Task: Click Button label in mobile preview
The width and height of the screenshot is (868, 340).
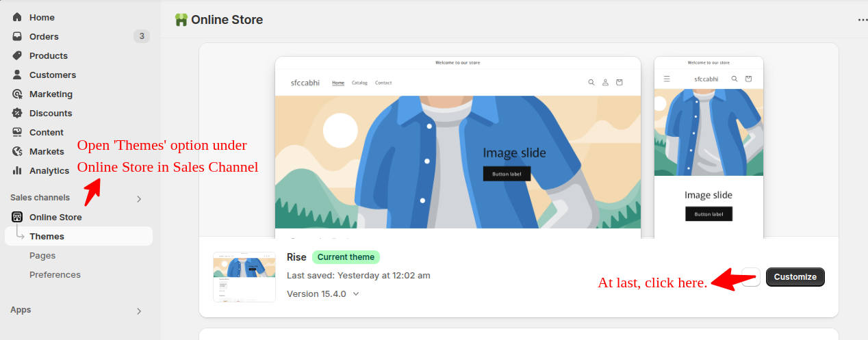Action: coord(709,214)
